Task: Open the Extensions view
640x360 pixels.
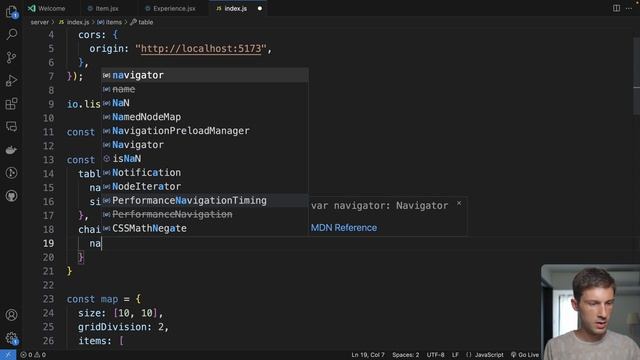Action: click(11, 104)
